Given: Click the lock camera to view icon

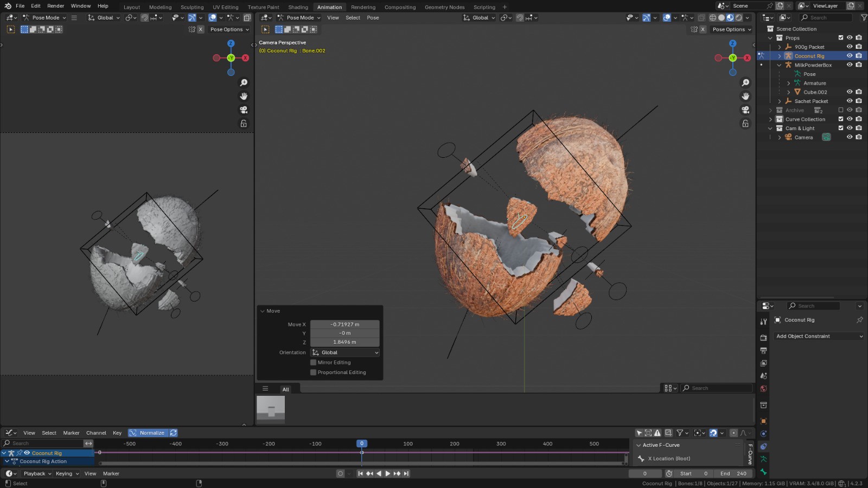Looking at the screenshot, I should 745,124.
